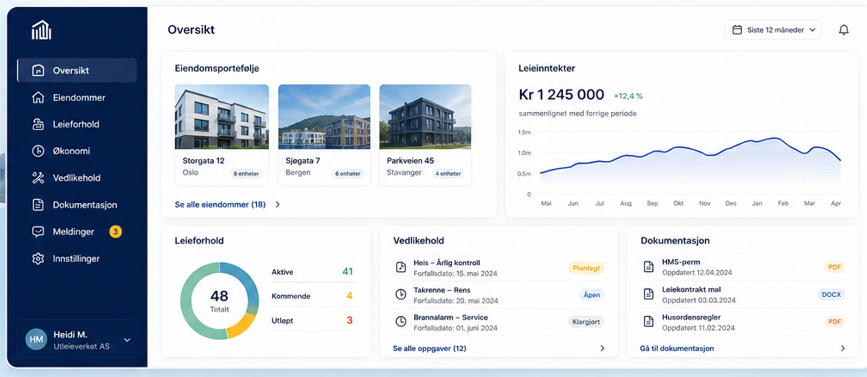Open notifications with the bell icon

click(843, 30)
